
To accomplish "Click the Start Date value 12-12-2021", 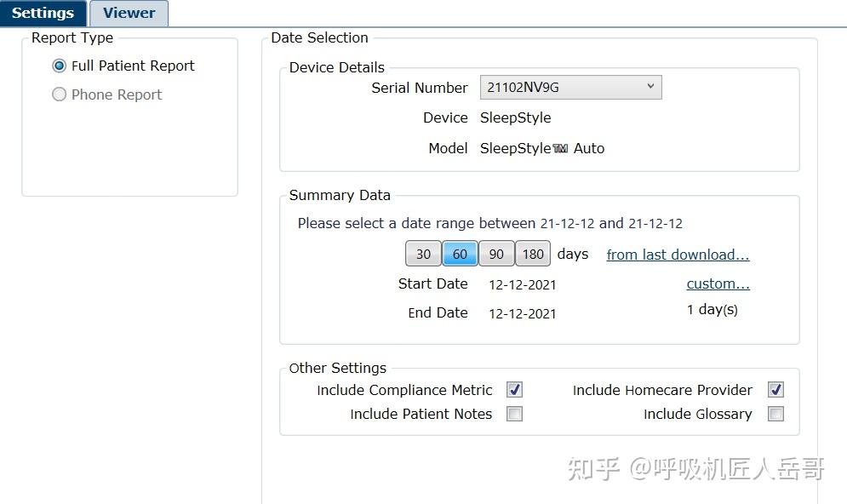I will pos(522,284).
